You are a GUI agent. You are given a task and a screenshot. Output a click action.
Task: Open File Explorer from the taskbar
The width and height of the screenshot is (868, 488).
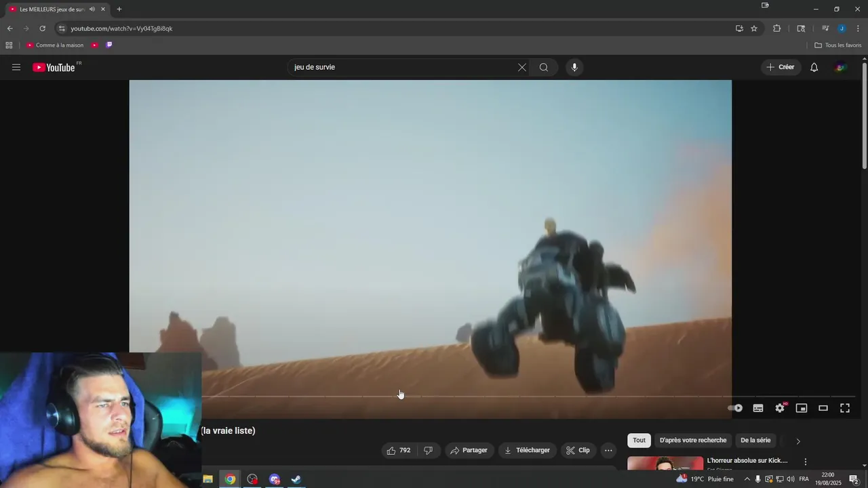click(208, 479)
